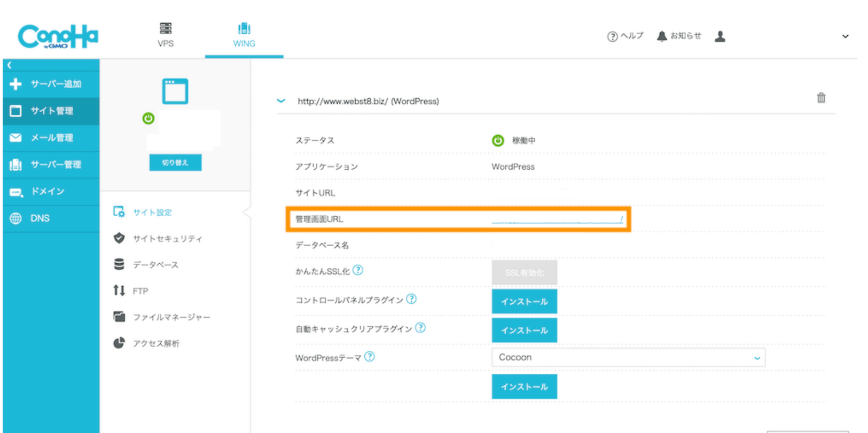Switch to the VPS tab
Image resolution: width=868 pixels, height=433 pixels.
[166, 35]
